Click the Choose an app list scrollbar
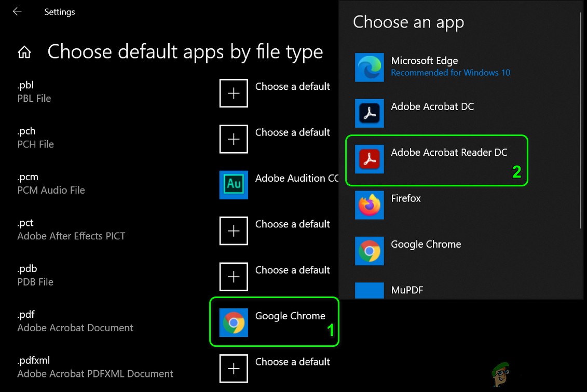This screenshot has height=392, width=587. click(x=581, y=120)
